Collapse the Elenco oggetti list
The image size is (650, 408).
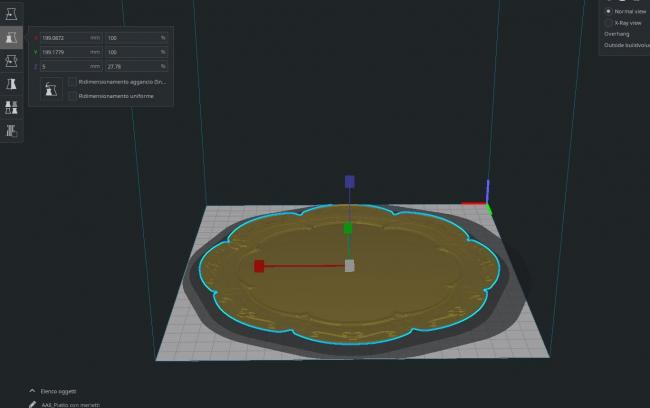point(32,390)
